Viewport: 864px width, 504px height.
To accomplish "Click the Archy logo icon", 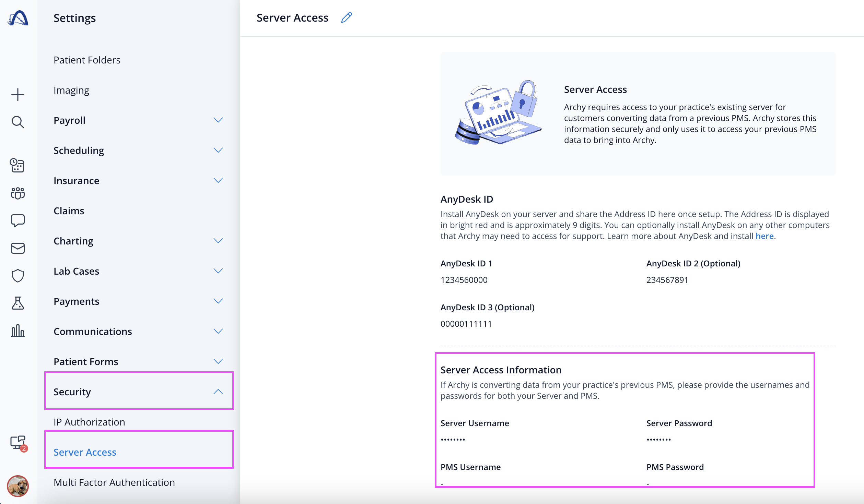I will click(18, 18).
